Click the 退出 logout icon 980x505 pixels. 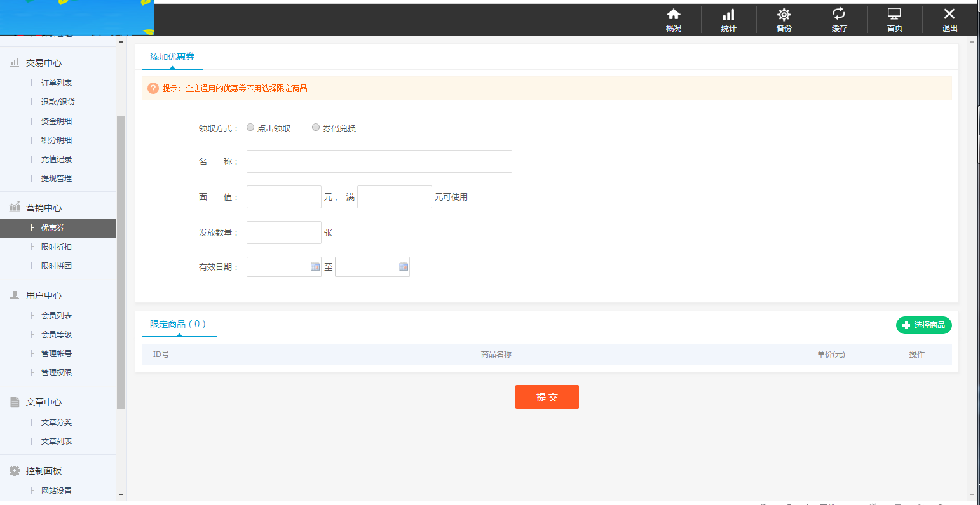coord(949,19)
